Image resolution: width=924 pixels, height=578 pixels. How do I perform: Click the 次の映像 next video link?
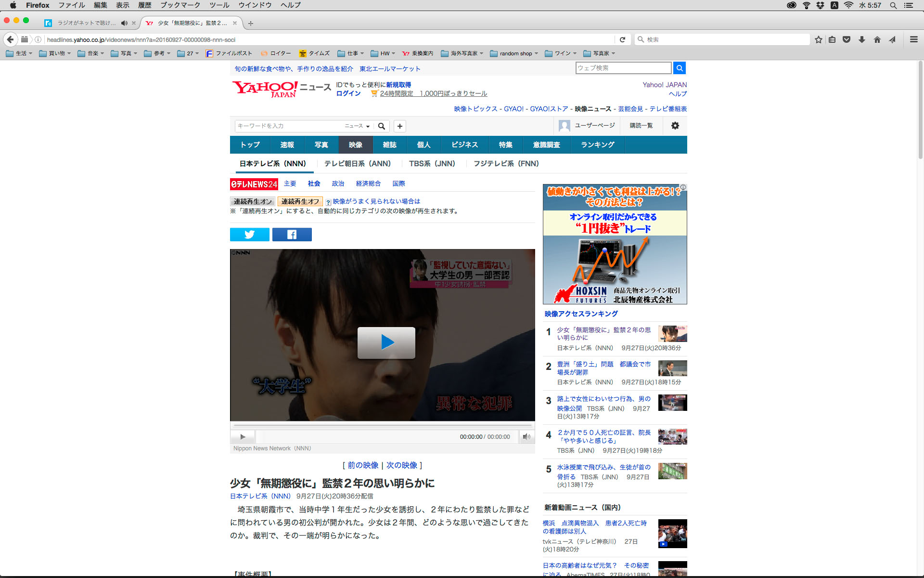click(x=402, y=465)
